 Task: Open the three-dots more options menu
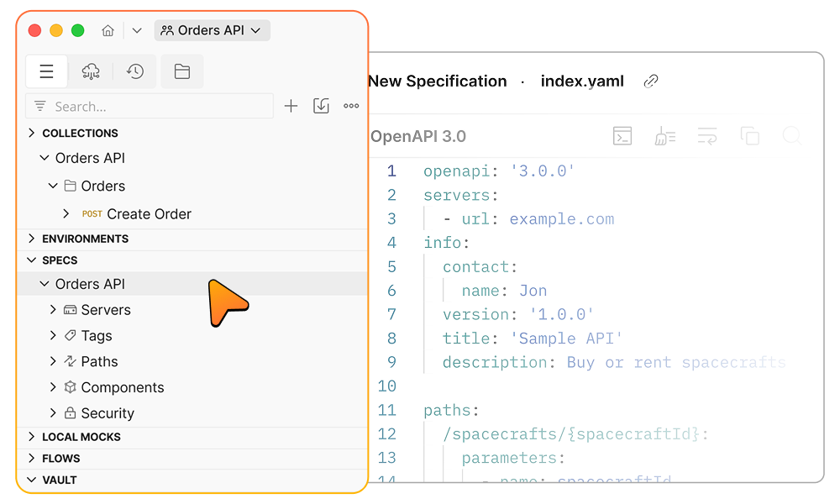coord(351,106)
